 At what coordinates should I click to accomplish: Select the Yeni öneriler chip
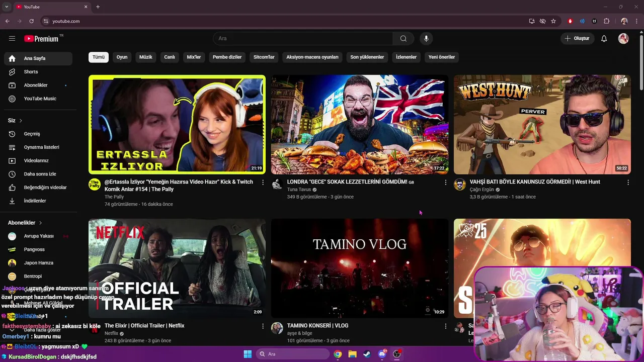tap(442, 57)
